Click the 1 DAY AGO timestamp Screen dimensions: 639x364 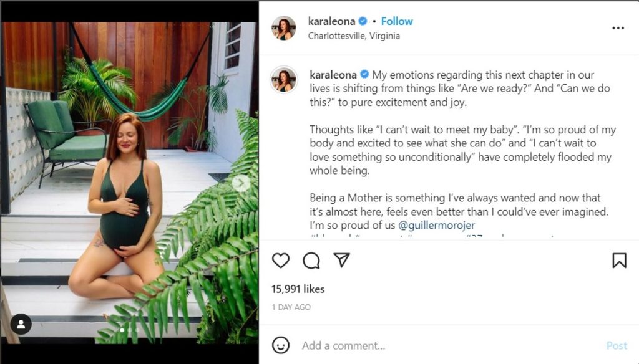(291, 307)
